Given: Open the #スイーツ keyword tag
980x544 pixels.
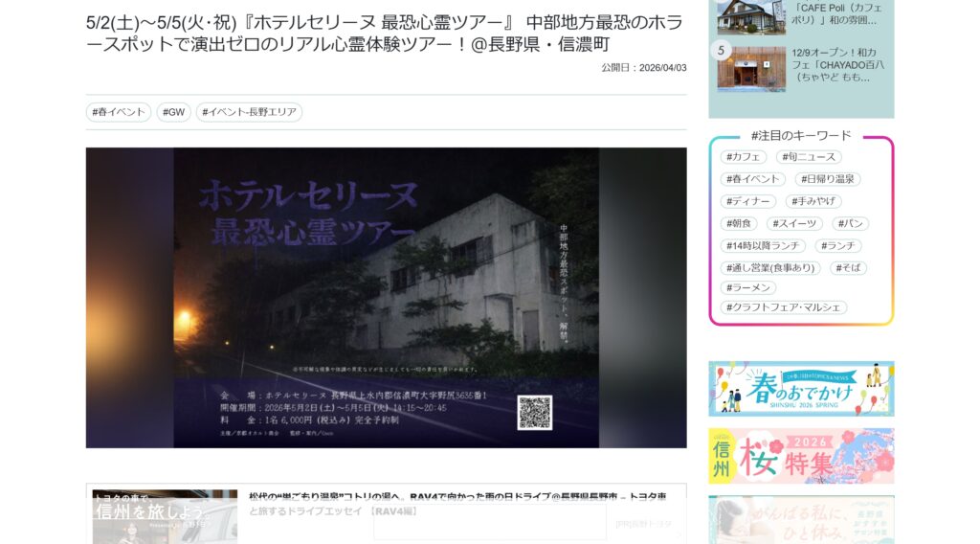Looking at the screenshot, I should [794, 223].
